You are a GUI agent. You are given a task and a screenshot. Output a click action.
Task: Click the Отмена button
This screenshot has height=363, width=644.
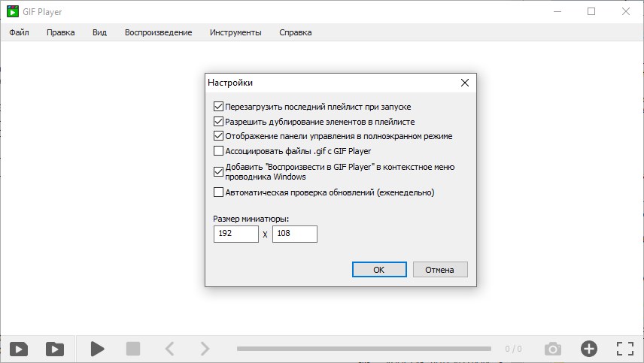[x=440, y=270]
